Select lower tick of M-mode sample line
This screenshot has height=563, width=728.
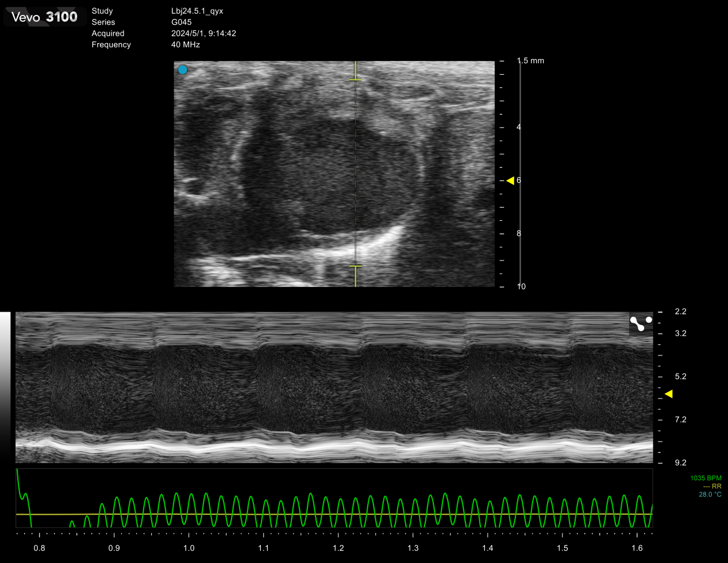click(x=356, y=266)
